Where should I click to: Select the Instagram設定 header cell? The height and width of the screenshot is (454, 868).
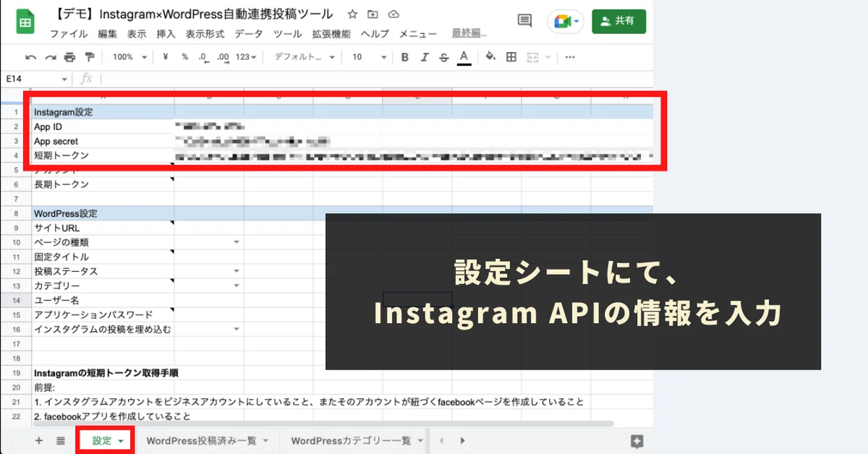[x=103, y=112]
